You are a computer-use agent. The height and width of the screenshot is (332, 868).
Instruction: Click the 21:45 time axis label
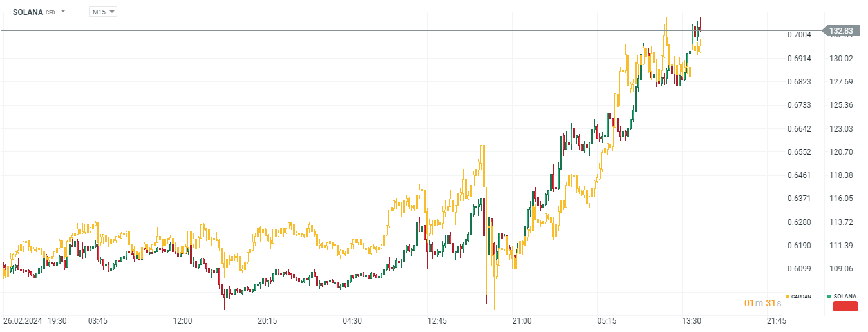tap(777, 320)
